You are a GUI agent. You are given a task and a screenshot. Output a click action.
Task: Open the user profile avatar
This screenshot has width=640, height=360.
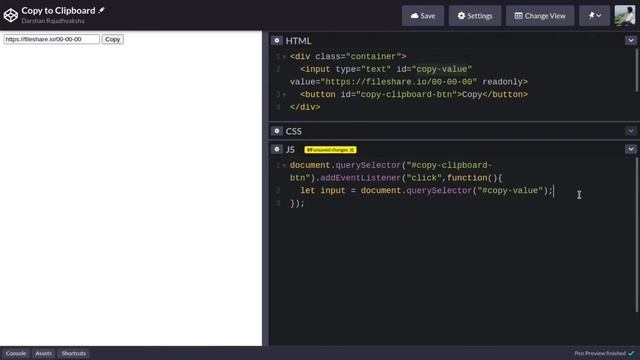point(624,16)
